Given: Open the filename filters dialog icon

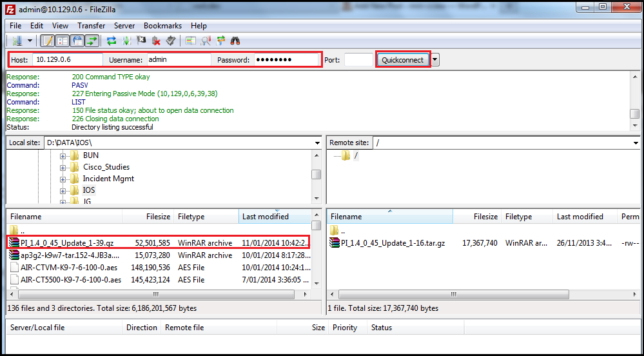Looking at the screenshot, I should click(x=191, y=41).
